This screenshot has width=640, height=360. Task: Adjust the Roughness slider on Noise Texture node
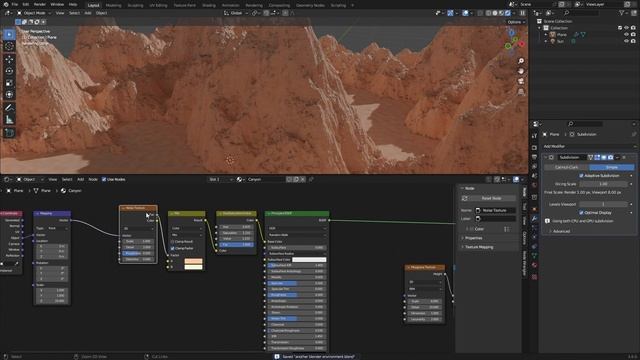click(138, 253)
